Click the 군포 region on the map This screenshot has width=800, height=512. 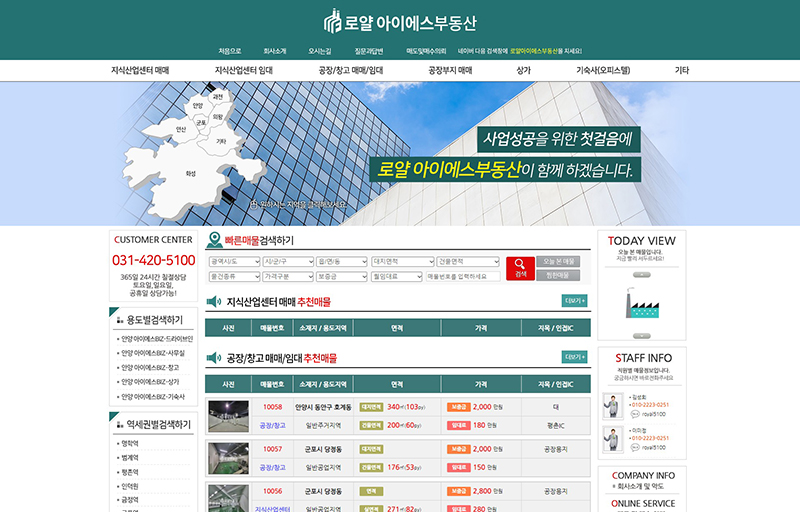click(x=201, y=123)
